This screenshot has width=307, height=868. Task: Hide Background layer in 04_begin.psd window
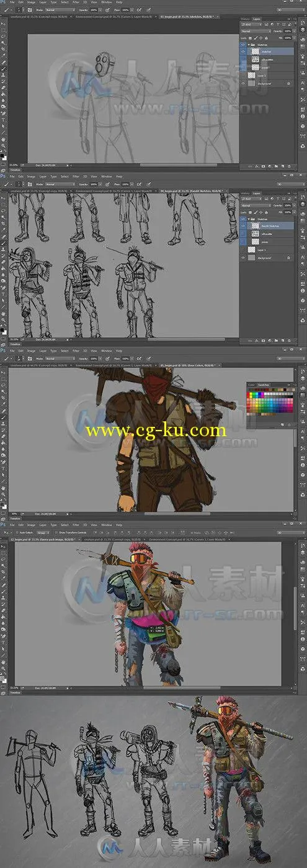[x=243, y=257]
